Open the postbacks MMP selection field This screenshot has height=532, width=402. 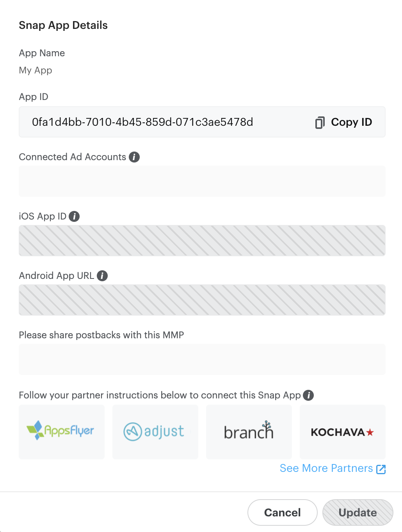202,359
